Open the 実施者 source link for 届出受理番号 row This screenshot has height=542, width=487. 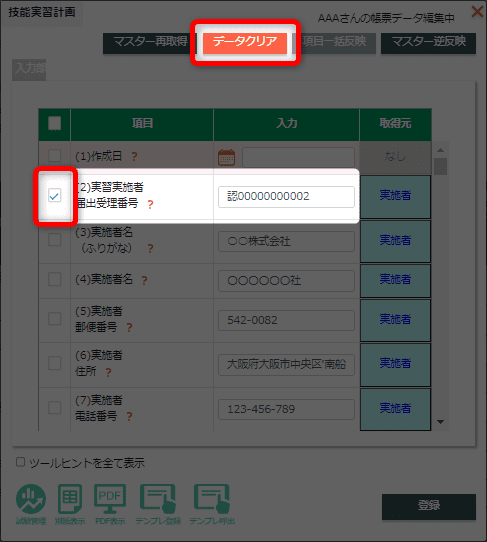pyautogui.click(x=395, y=196)
